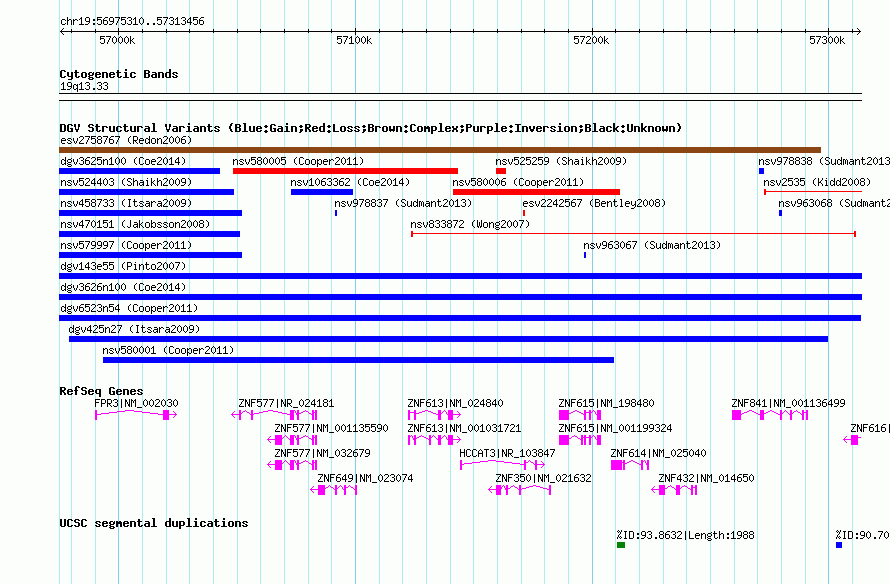890x584 pixels.
Task: Open the nsv579997 (Cooper2011) label
Action: [x=126, y=245]
